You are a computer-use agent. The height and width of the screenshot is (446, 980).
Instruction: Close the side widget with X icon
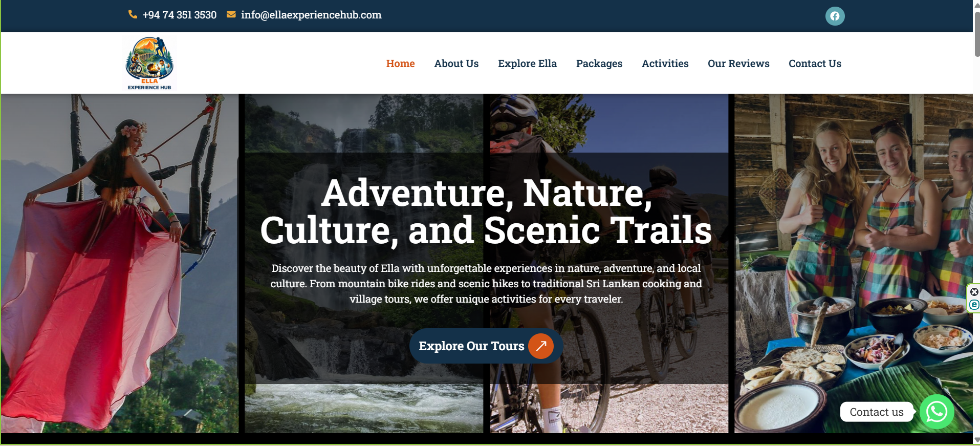point(974,292)
